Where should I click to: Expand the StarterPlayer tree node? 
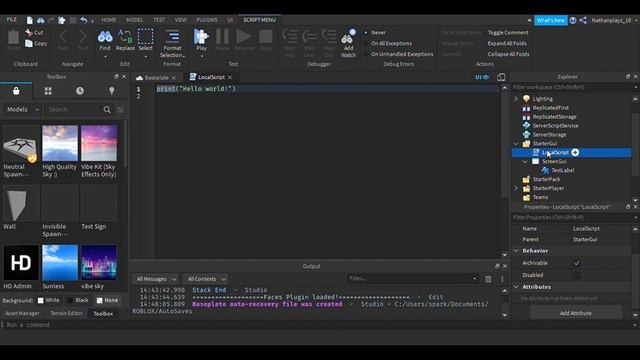(516, 188)
